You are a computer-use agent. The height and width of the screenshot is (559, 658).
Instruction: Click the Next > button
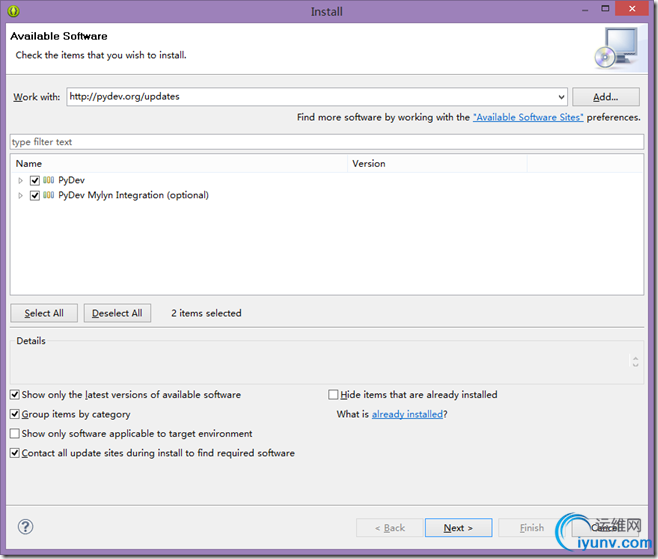pos(458,528)
